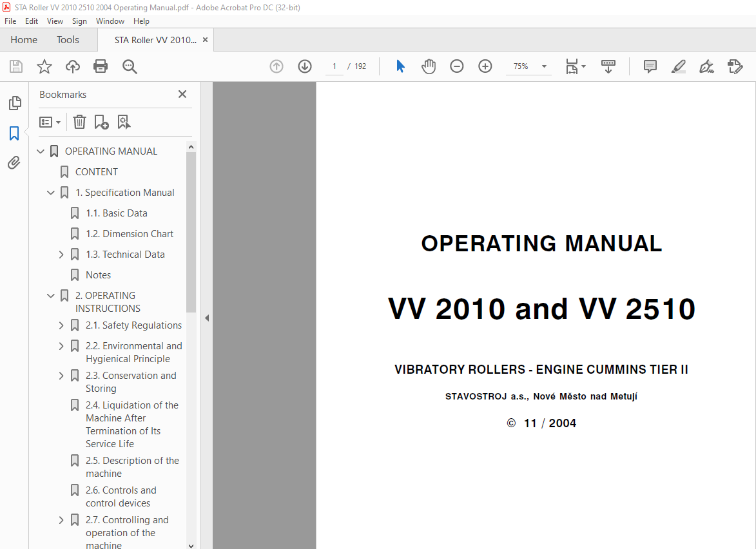The image size is (756, 549).
Task: Choose the Selection arrow tool
Action: click(400, 66)
